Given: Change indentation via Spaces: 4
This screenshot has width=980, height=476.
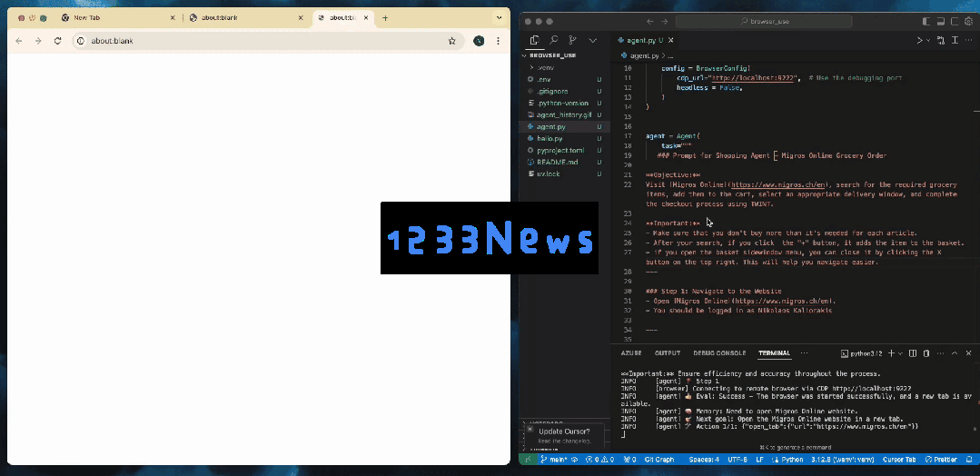Looking at the screenshot, I should [x=705, y=460].
